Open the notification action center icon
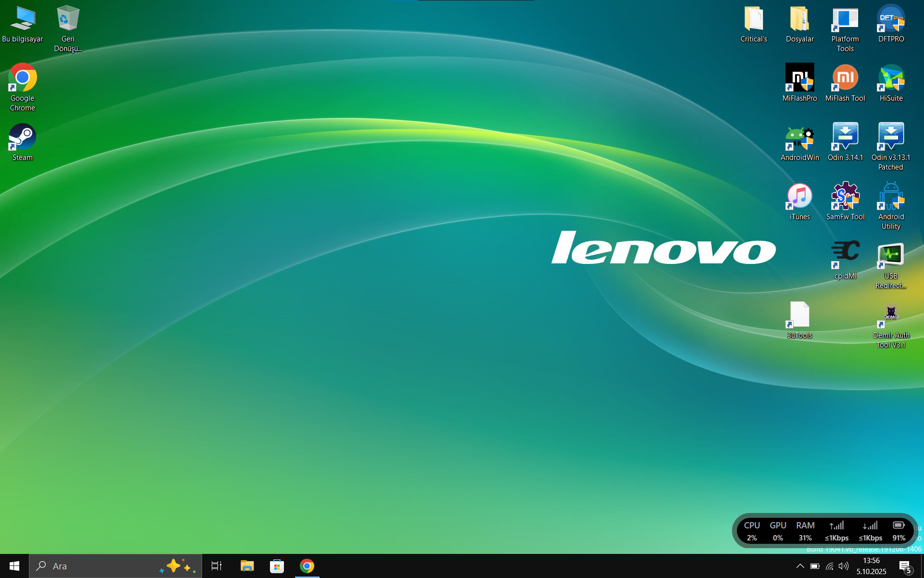The width and height of the screenshot is (924, 578). [905, 566]
